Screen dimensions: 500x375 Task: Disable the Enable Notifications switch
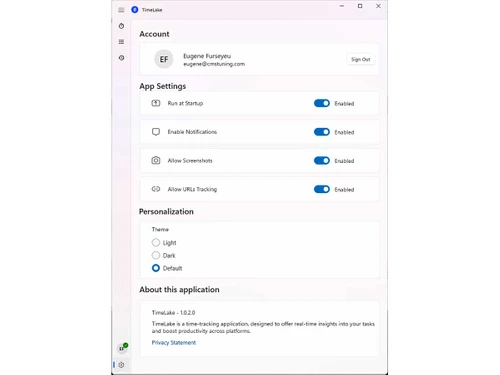tap(322, 132)
